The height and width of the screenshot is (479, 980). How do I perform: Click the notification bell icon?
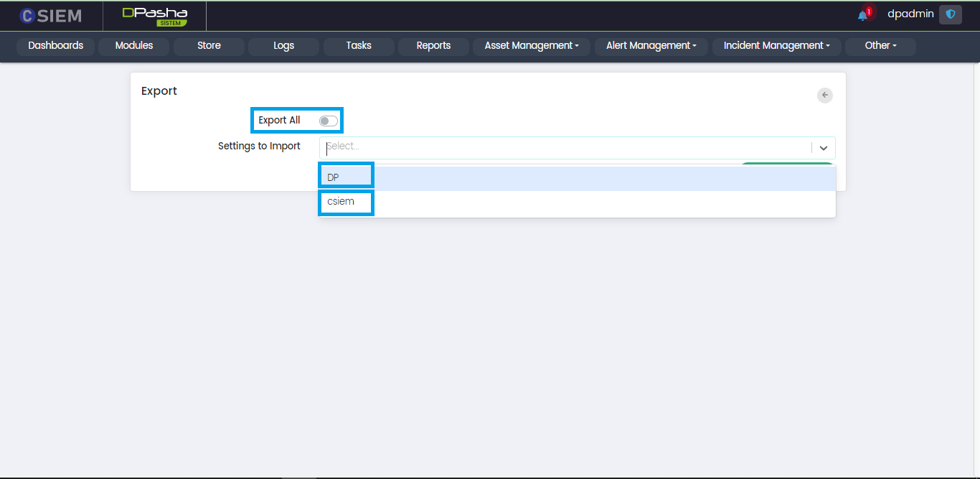coord(863,15)
